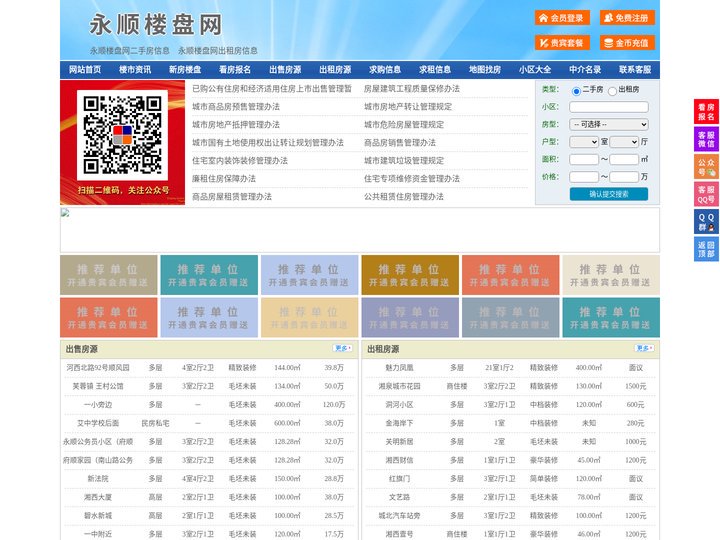Open the 房屋建筑工程质量保修办法 link

412,89
